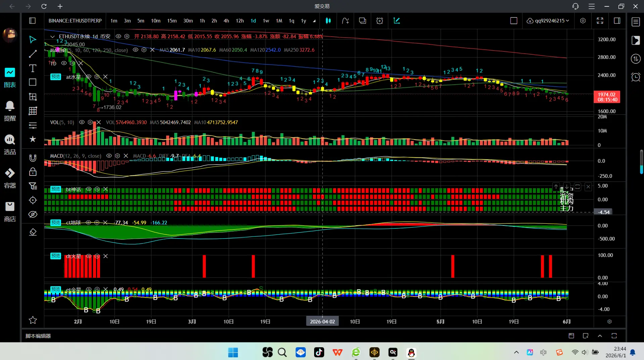Screen dimensions: 644x360
Task: Open candlestick chart style selector
Action: [328, 21]
